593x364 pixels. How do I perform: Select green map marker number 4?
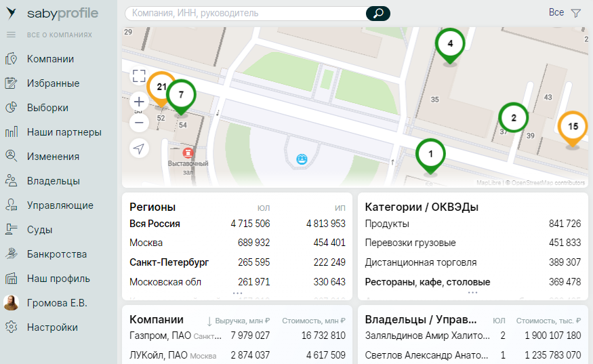tap(449, 43)
